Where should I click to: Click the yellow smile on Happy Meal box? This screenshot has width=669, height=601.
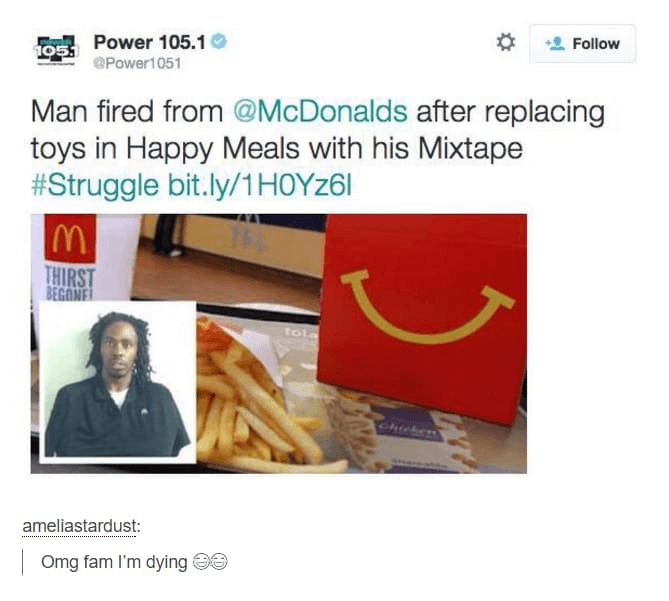[x=427, y=307]
